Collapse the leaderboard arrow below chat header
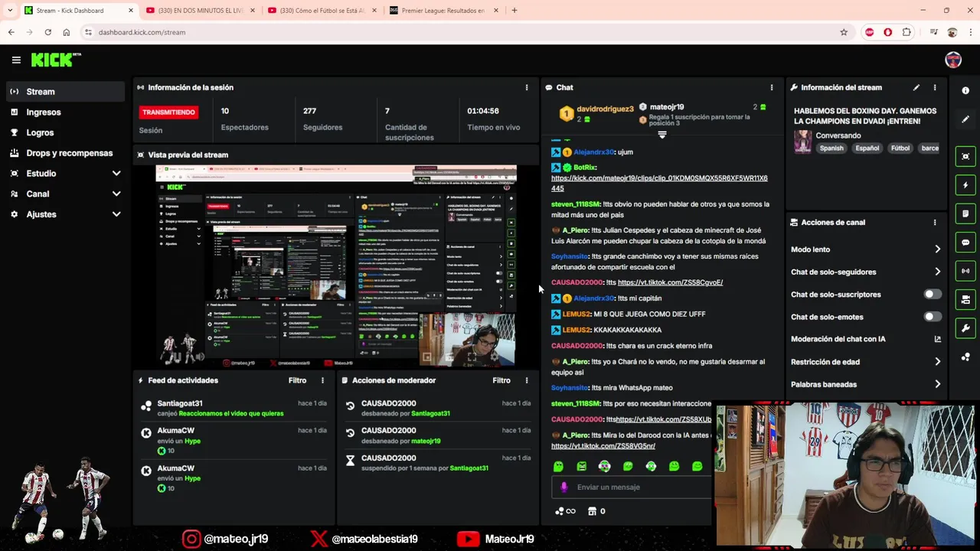980x551 pixels. click(x=662, y=135)
